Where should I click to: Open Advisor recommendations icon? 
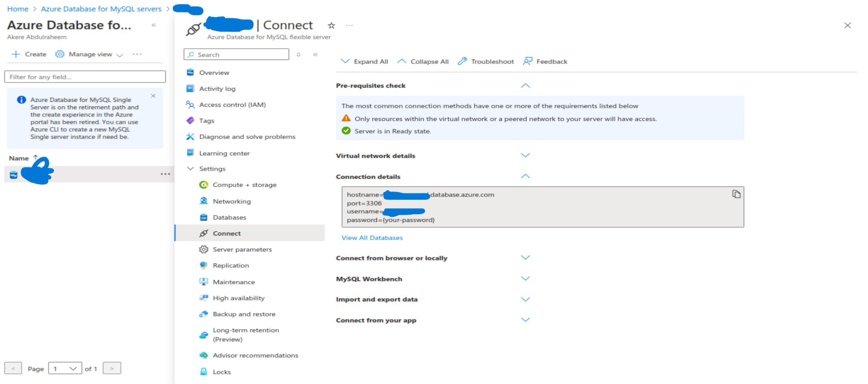click(x=204, y=355)
